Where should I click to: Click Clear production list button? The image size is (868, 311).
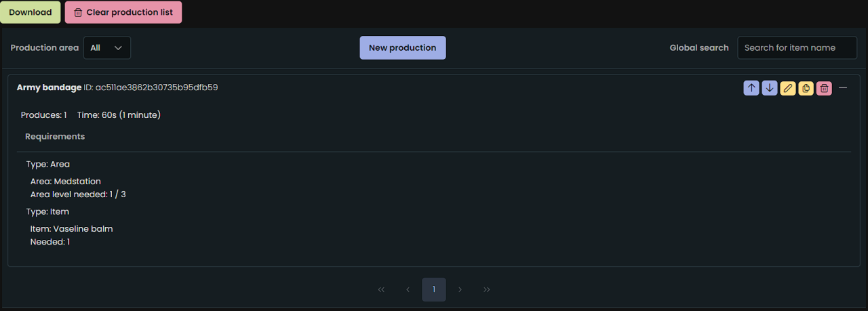123,12
